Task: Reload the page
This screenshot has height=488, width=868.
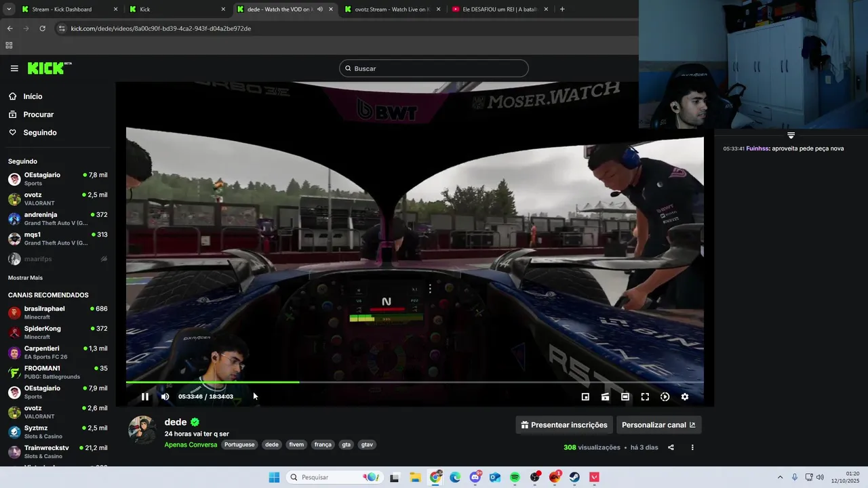Action: (x=42, y=28)
